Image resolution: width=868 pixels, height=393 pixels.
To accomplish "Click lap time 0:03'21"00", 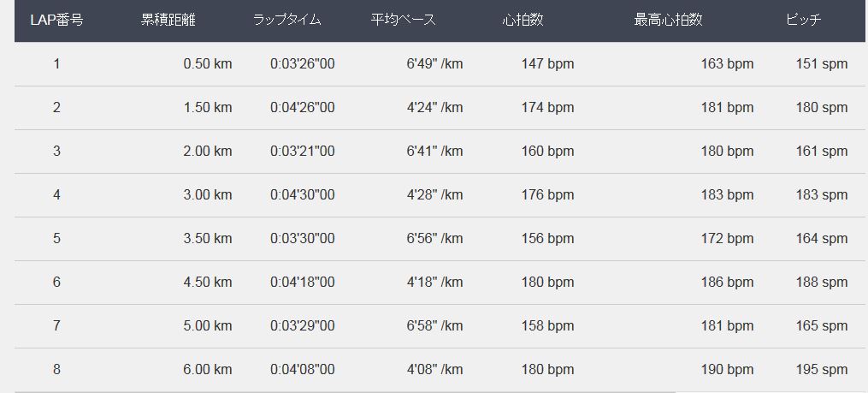I will point(303,152).
